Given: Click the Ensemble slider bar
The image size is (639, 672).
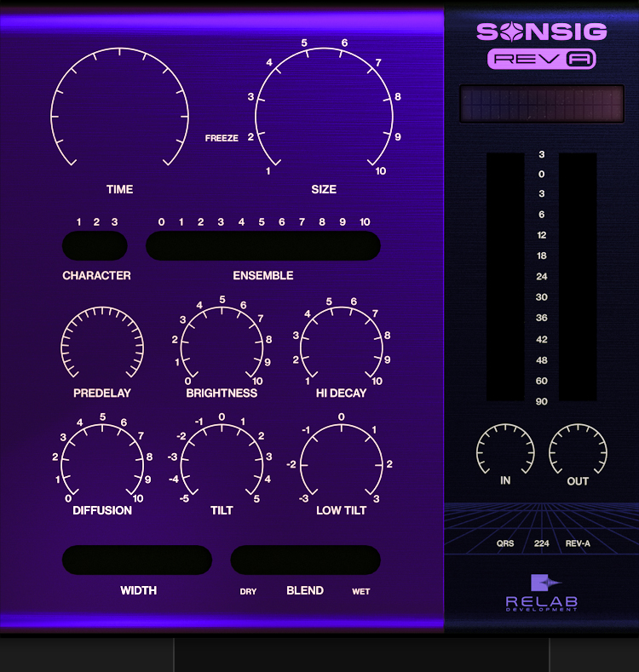Looking at the screenshot, I should [262, 246].
